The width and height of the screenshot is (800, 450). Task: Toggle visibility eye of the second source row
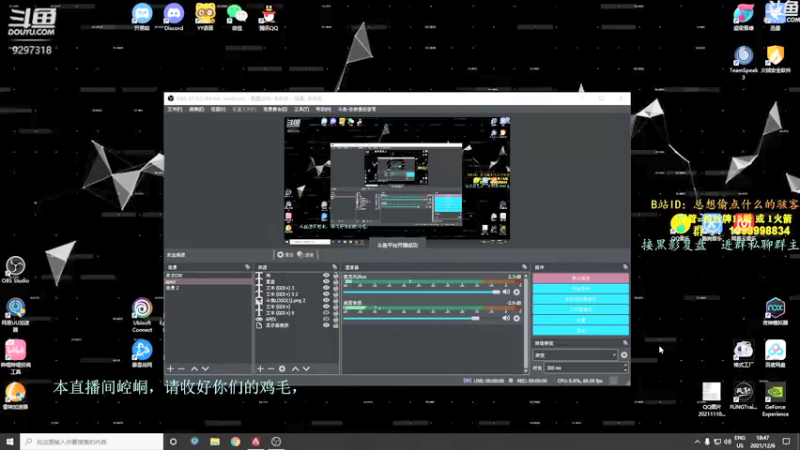tap(326, 282)
